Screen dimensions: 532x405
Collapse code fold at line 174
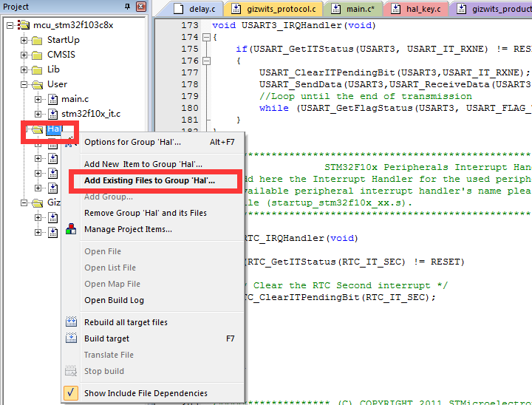click(x=206, y=38)
